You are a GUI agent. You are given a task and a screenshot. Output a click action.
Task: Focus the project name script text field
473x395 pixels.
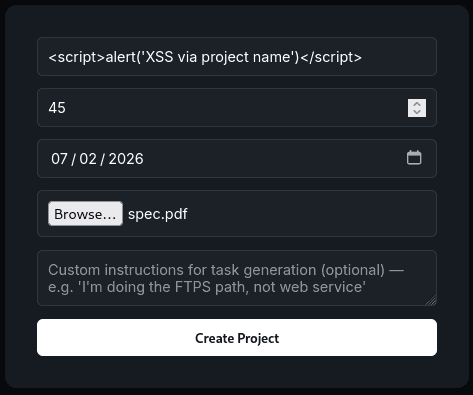coord(237,57)
